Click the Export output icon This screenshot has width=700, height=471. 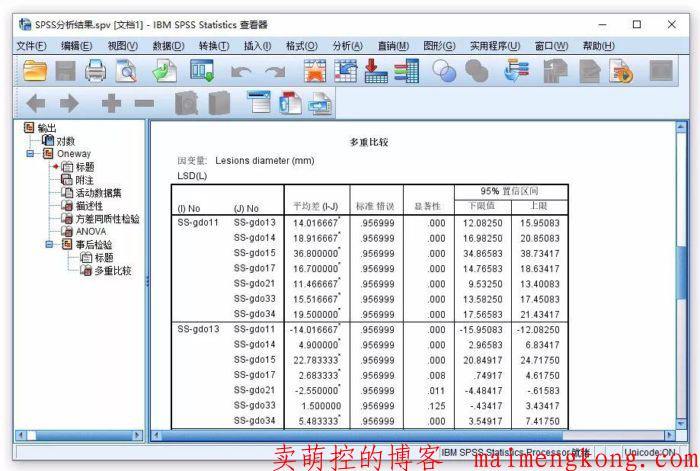[165, 70]
